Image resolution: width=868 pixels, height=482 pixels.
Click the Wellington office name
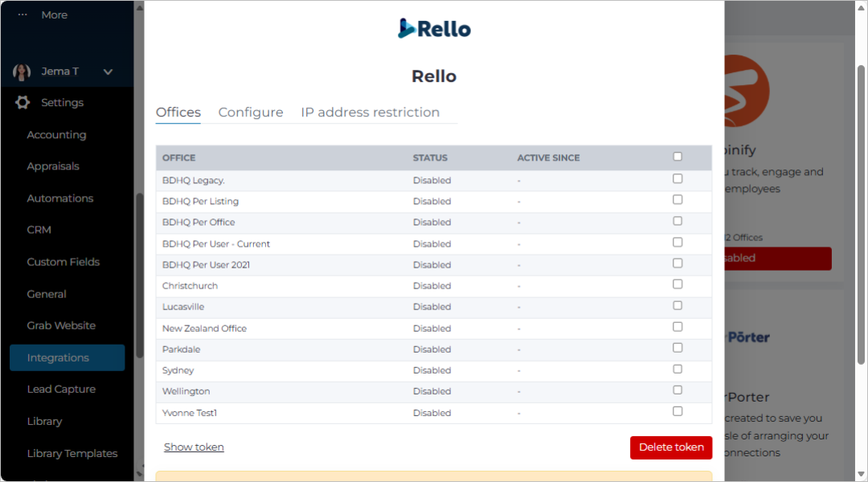click(x=186, y=391)
